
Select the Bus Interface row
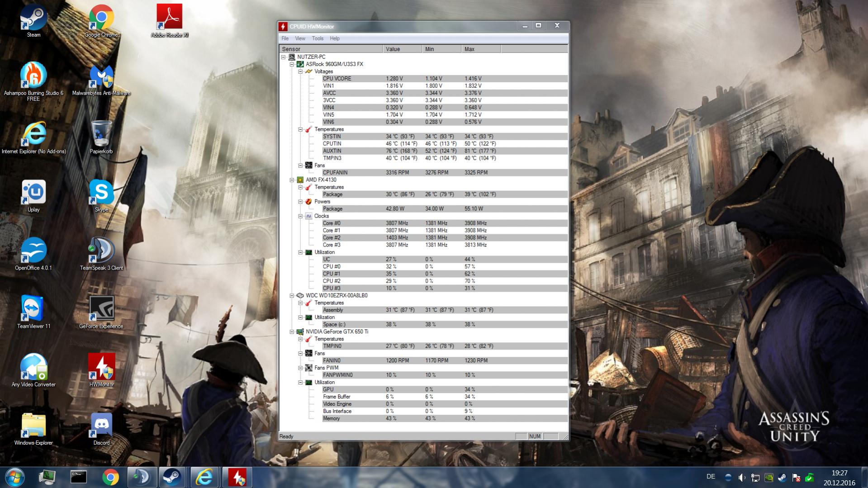pyautogui.click(x=445, y=412)
